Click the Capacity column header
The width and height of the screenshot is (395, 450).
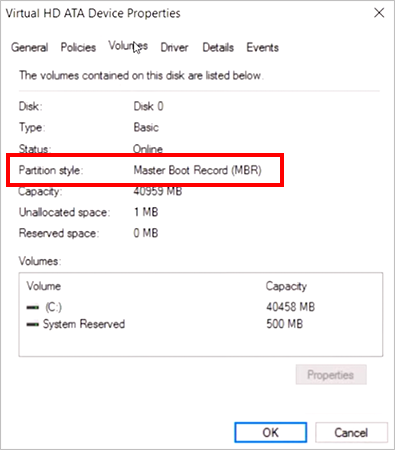pyautogui.click(x=286, y=286)
